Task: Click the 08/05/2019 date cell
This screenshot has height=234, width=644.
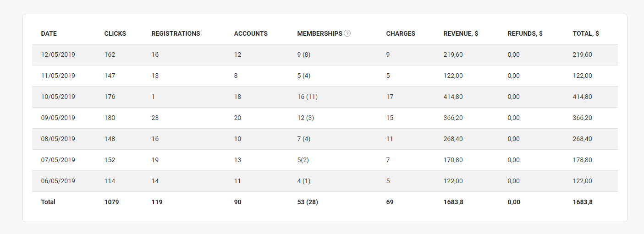Action: [x=58, y=139]
